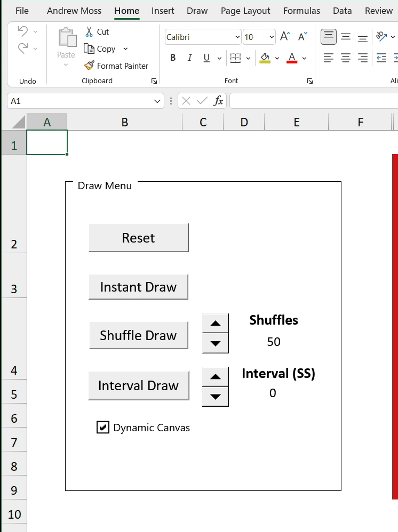398x532 pixels.
Task: Open the Calibri font name dropdown
Action: tap(237, 37)
